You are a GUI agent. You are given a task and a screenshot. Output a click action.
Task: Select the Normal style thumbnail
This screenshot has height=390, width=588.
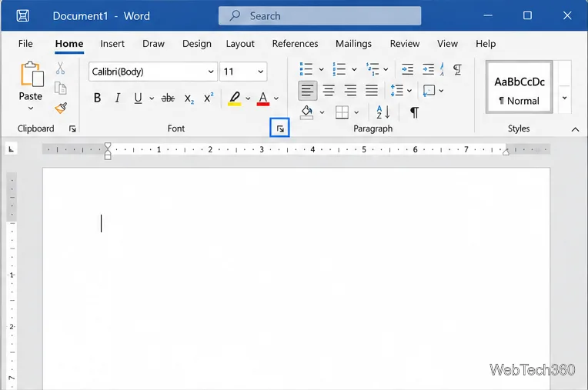[x=519, y=87]
